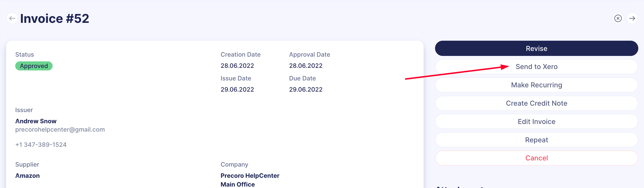The image size is (644, 188).
Task: Click the Due Date value 29.06.2022
Action: coord(306,89)
